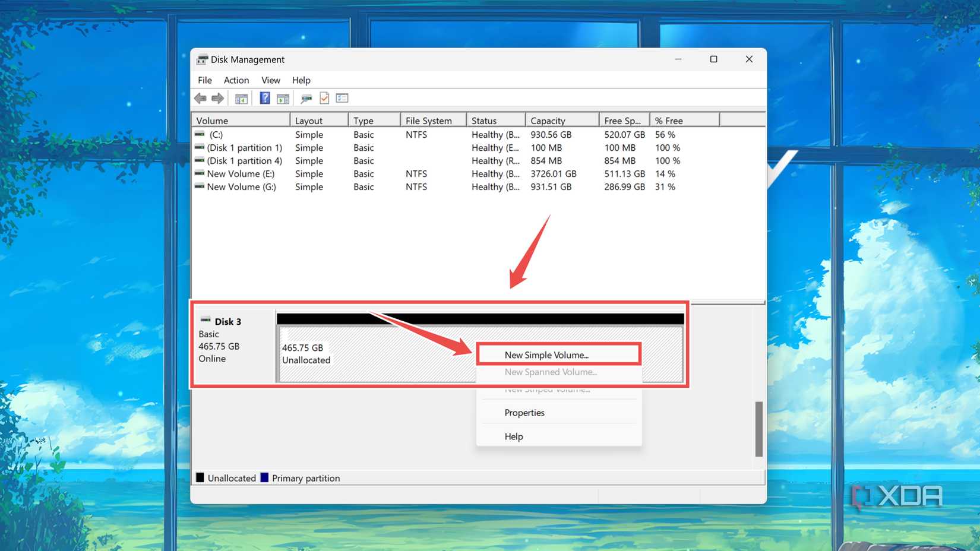Select New Simple Volume from context menu

(x=546, y=354)
